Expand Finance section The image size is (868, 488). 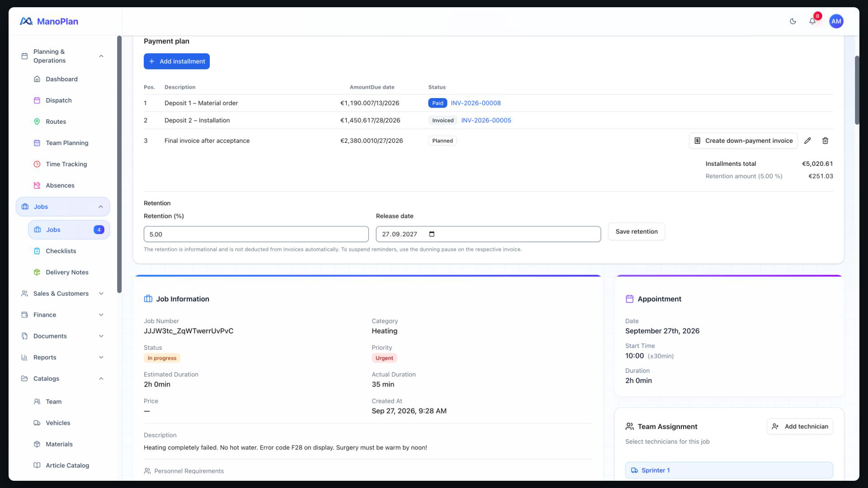[x=62, y=315]
